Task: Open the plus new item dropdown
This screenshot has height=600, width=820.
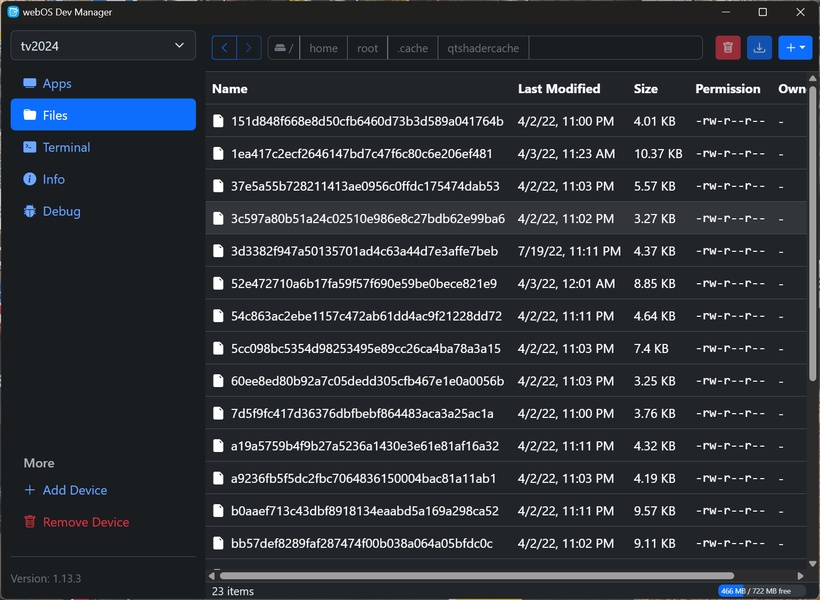Action: click(795, 48)
